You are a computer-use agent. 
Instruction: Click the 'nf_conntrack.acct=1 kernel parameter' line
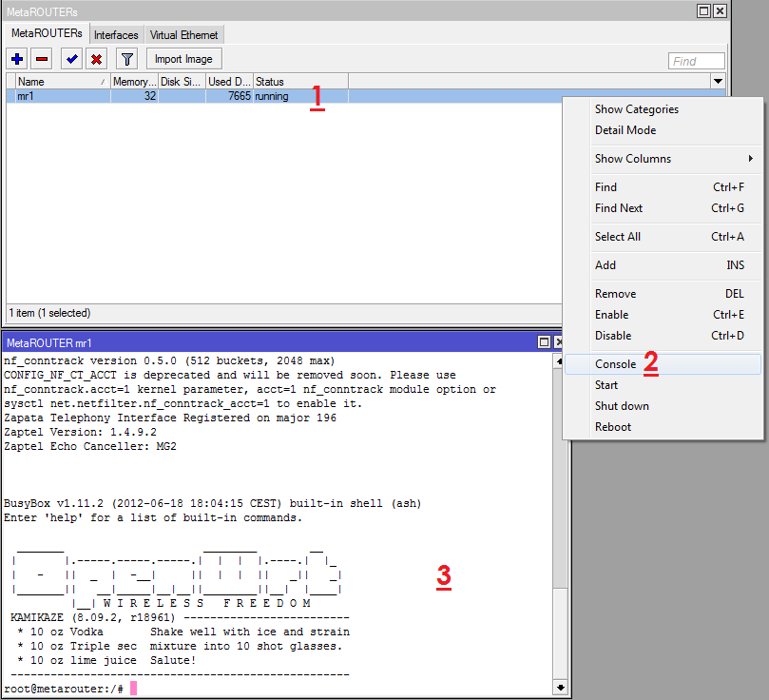click(x=250, y=390)
